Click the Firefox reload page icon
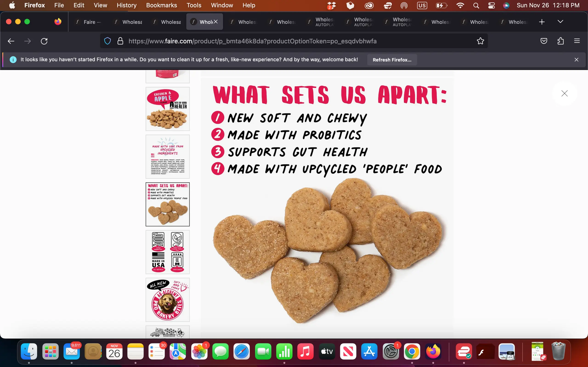 [44, 41]
